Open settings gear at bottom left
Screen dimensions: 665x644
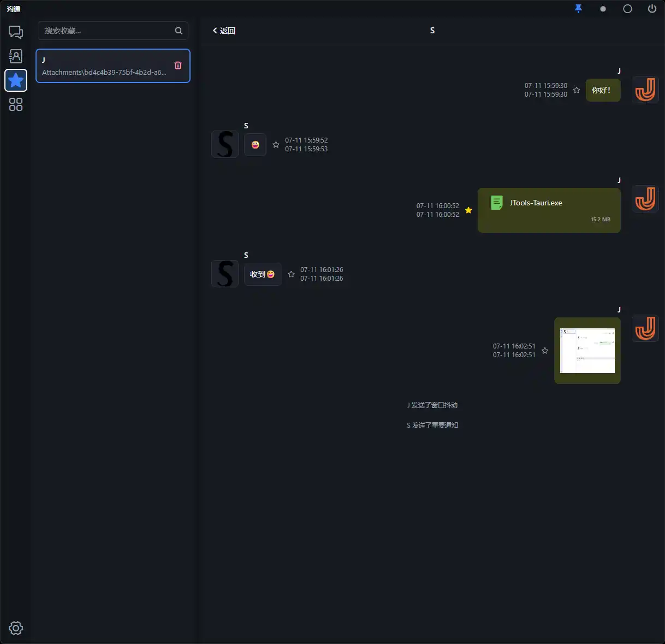16,628
